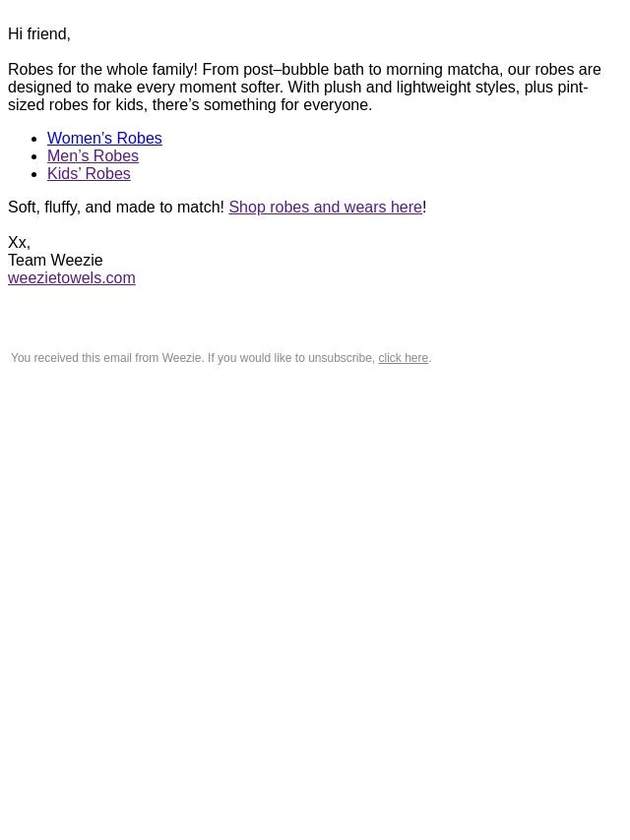Select the 'click here' unsubscribe link
The image size is (630, 840).
[x=404, y=358]
